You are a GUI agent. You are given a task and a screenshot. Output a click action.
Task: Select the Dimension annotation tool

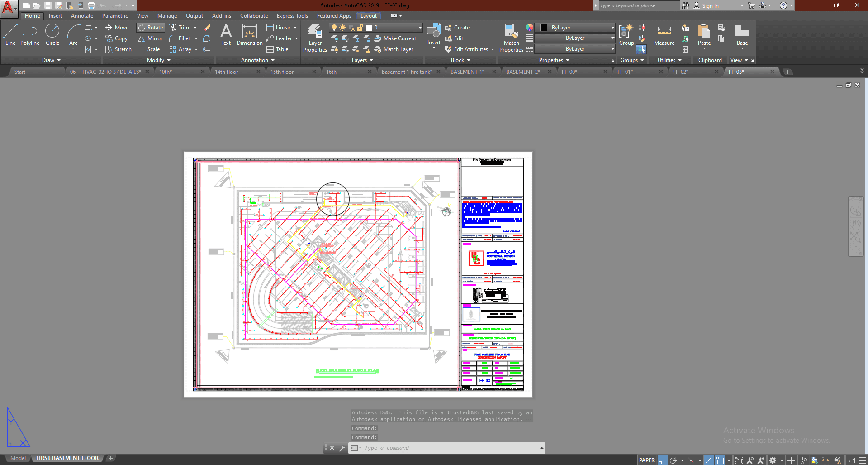point(250,35)
